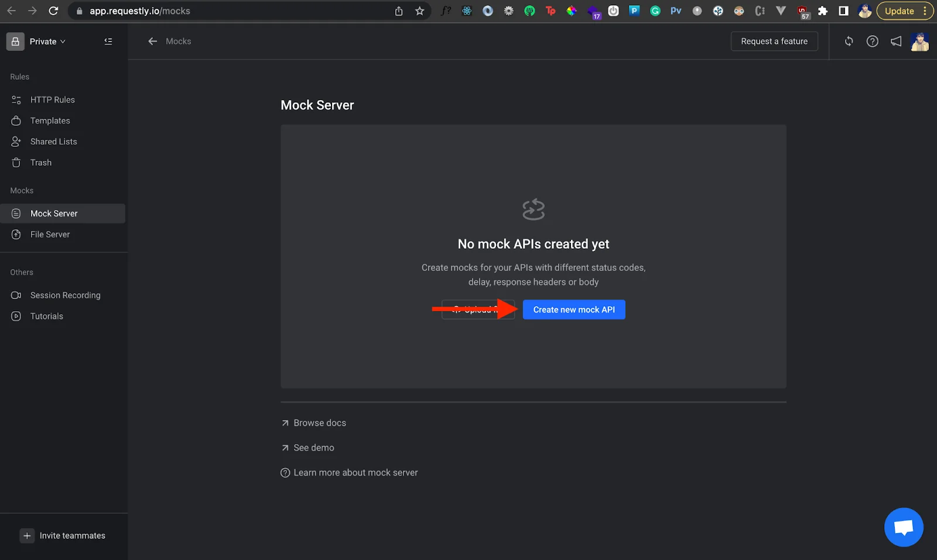Screen dimensions: 937x560
Task: Click the Request a feature button
Action: (x=774, y=42)
